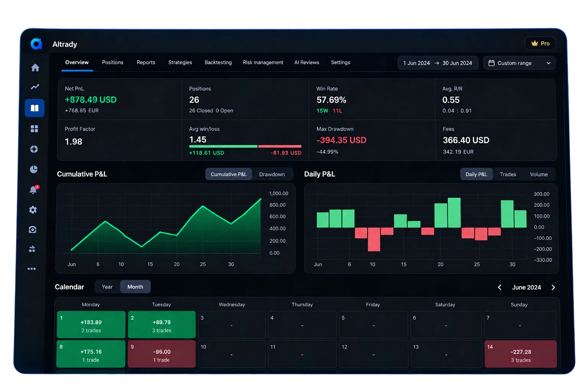Select the Sunday 14 calendar cell
This screenshot has width=588, height=392.
(520, 354)
